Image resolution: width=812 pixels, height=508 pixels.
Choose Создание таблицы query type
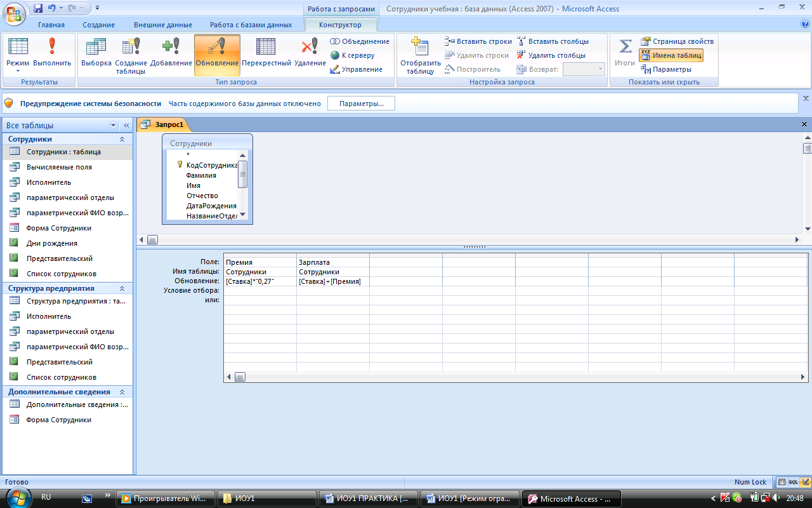click(x=131, y=55)
